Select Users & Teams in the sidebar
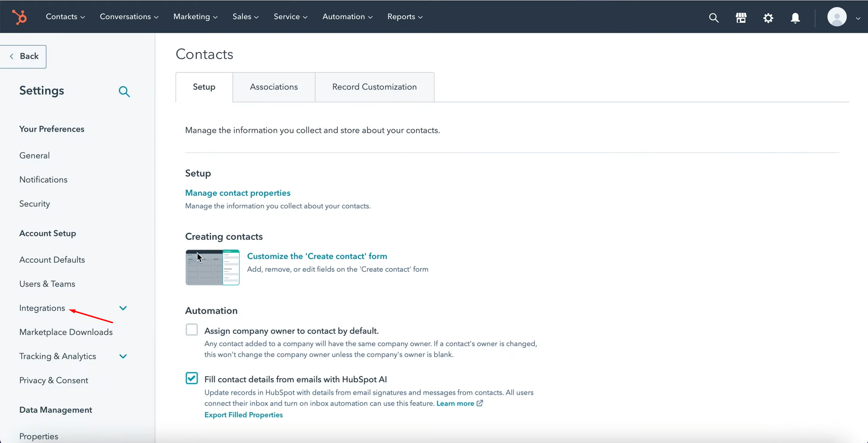 tap(47, 283)
